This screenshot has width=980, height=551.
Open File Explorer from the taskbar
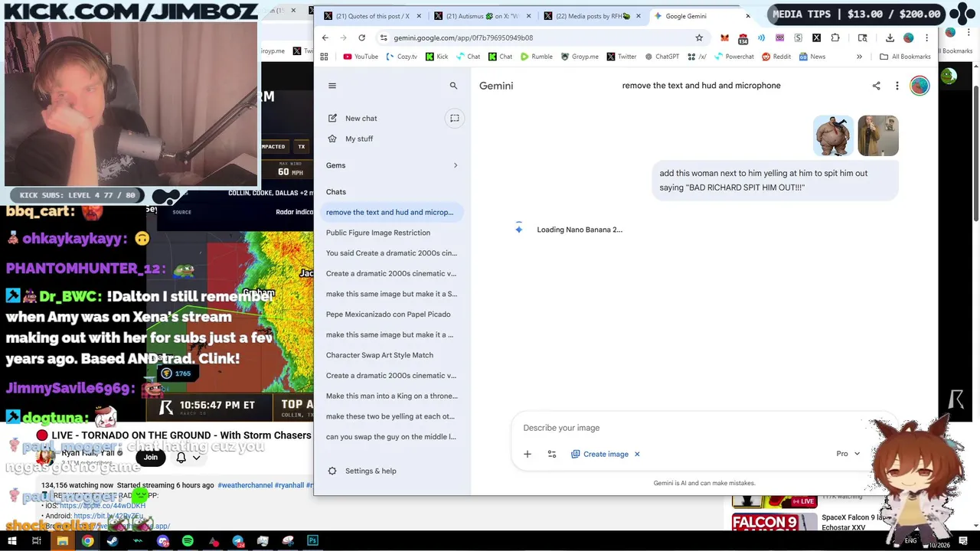point(62,541)
